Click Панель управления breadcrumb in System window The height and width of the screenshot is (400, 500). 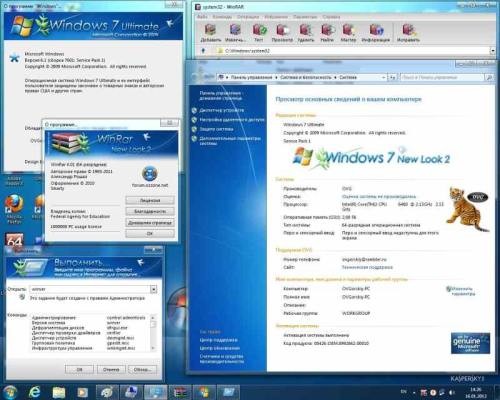252,77
